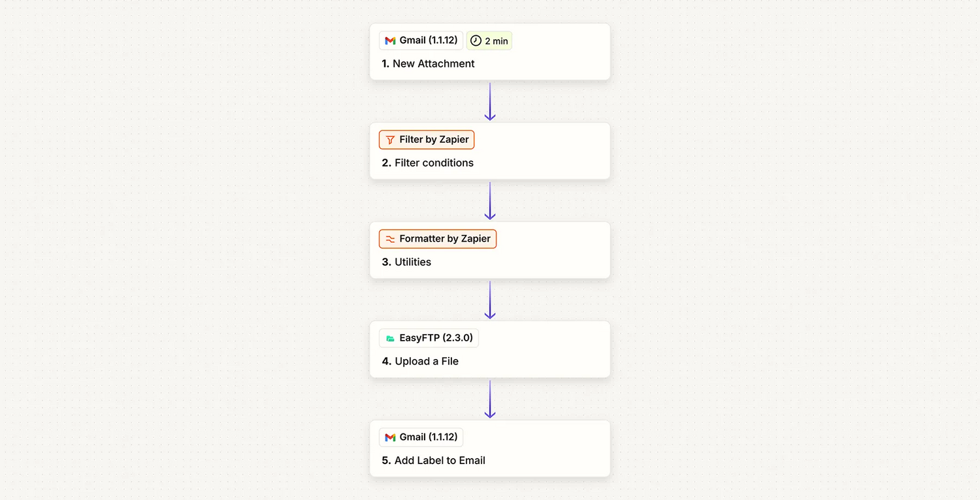Click the green EasyFTP folder icon

pyautogui.click(x=390, y=338)
